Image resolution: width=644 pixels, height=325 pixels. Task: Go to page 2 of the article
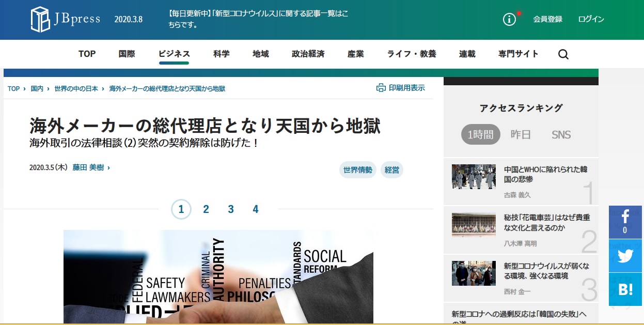206,209
